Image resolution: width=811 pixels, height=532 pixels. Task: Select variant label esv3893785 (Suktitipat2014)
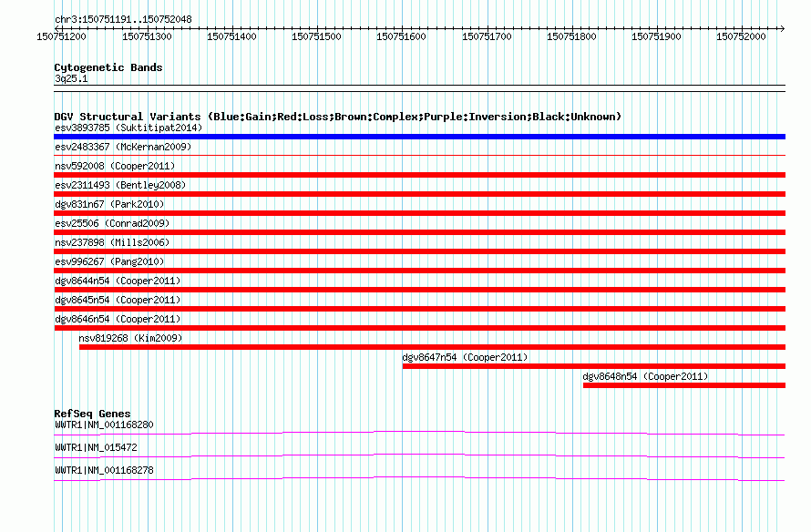(128, 128)
